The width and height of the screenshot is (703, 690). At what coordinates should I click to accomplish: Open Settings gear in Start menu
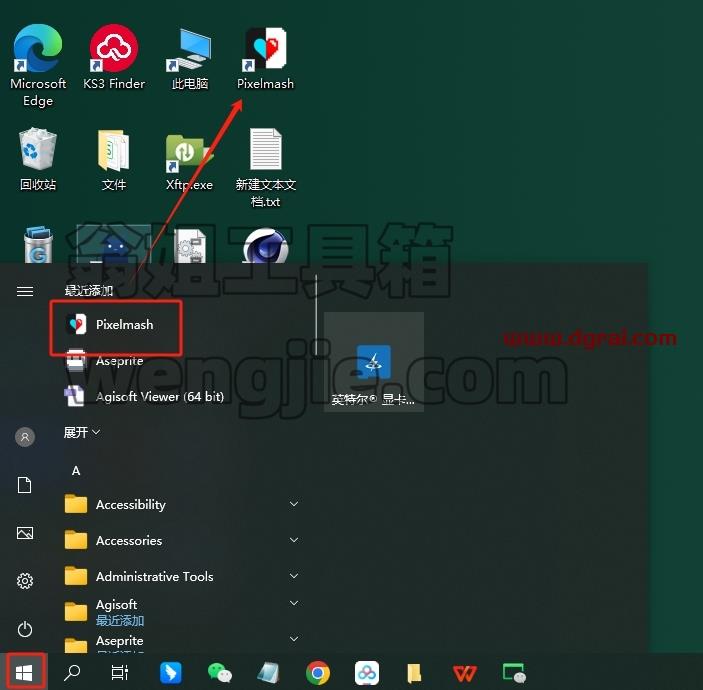25,581
